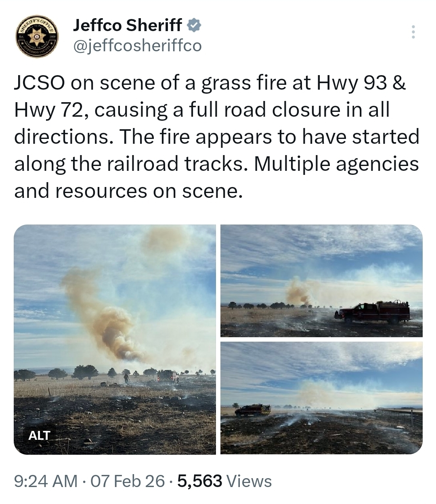
Task: View the top-right photo with the red fire truck
Action: pos(321,281)
